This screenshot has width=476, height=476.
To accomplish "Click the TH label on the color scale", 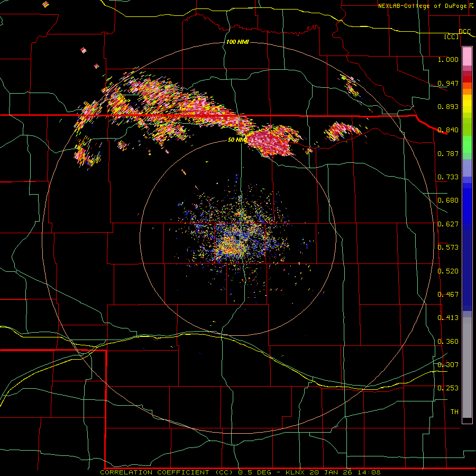I will (454, 412).
